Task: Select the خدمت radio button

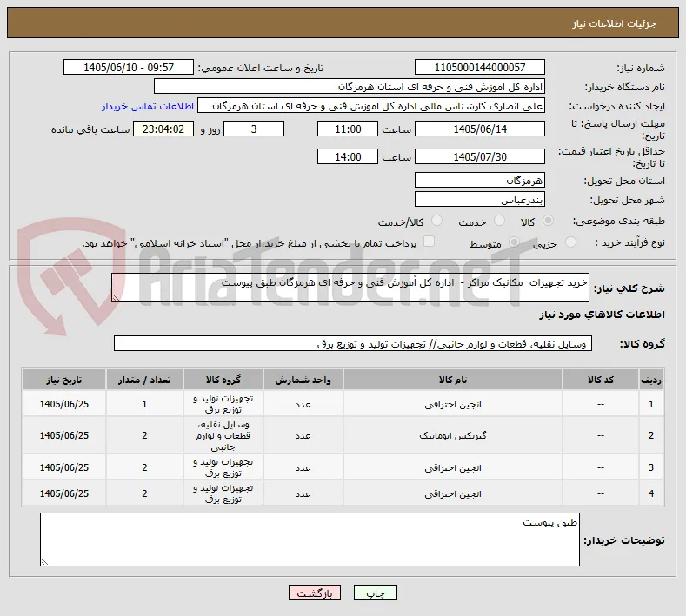Action: (499, 221)
